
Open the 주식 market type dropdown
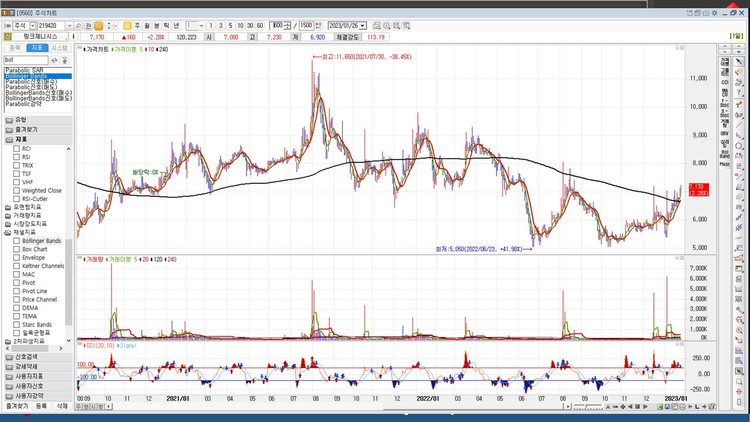click(x=33, y=25)
